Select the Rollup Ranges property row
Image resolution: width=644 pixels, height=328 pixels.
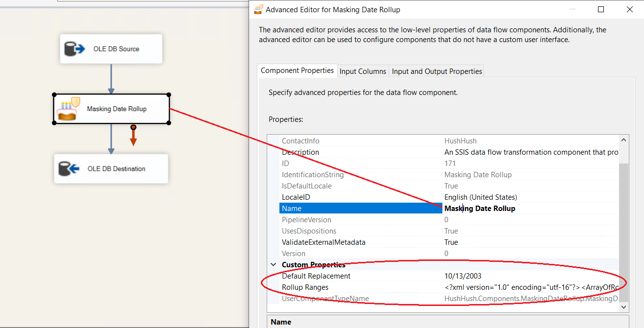[305, 287]
